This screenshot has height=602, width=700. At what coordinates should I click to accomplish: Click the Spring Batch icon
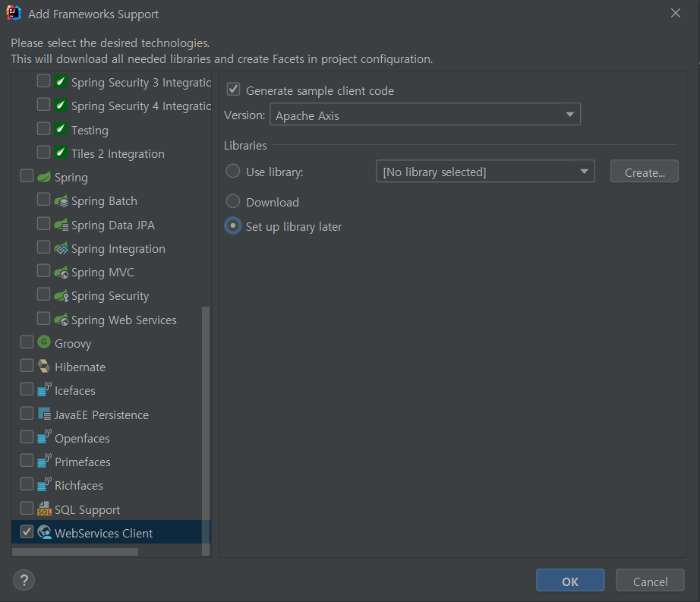[x=61, y=201]
